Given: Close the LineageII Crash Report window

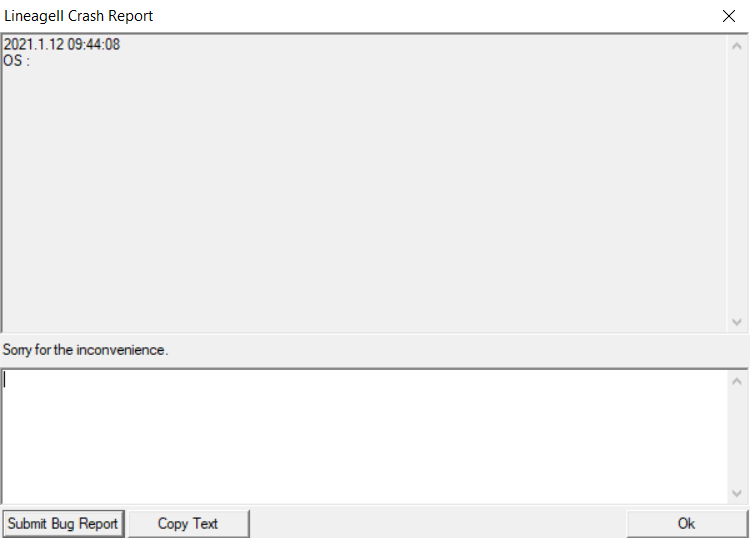Looking at the screenshot, I should [728, 16].
